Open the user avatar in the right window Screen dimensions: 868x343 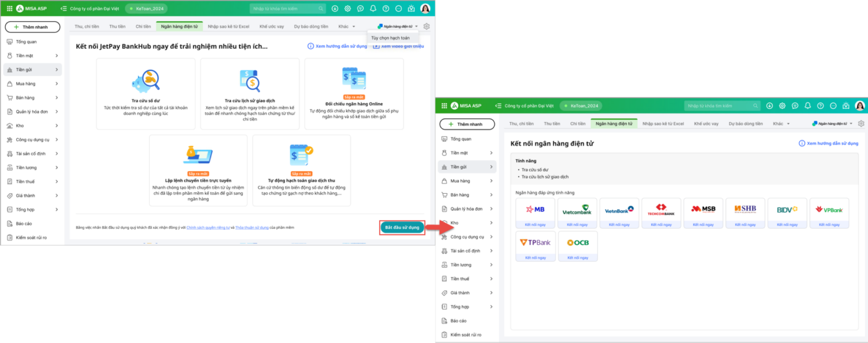coord(860,106)
